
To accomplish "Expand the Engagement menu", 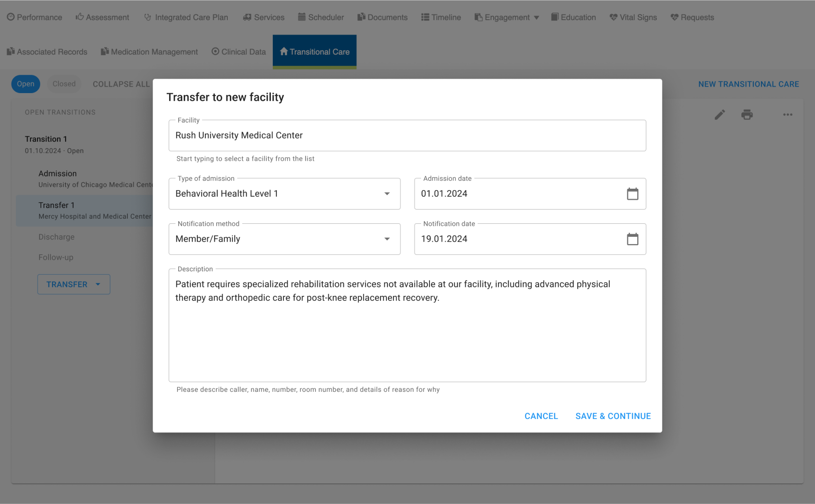I will 507,18.
